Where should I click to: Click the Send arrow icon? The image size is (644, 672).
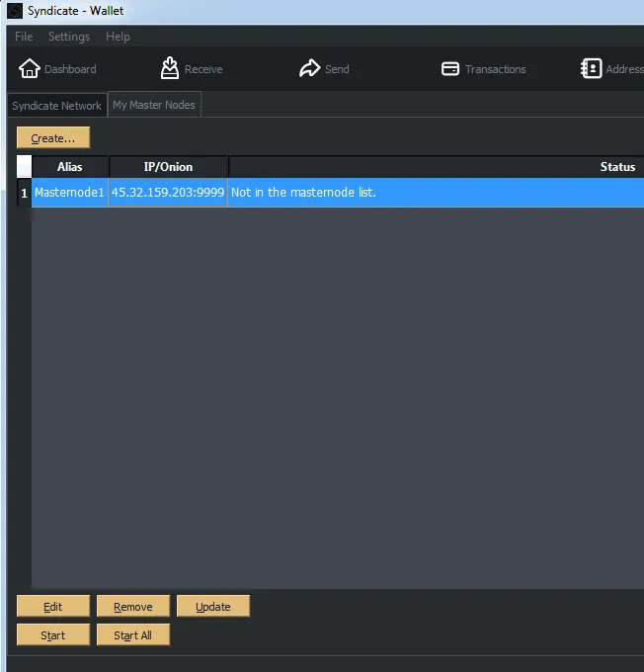click(309, 68)
